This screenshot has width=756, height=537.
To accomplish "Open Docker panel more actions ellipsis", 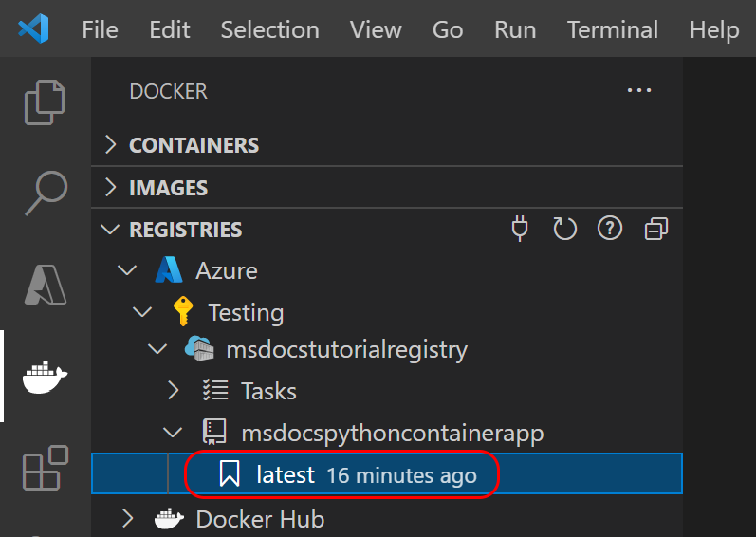I will pos(638,90).
